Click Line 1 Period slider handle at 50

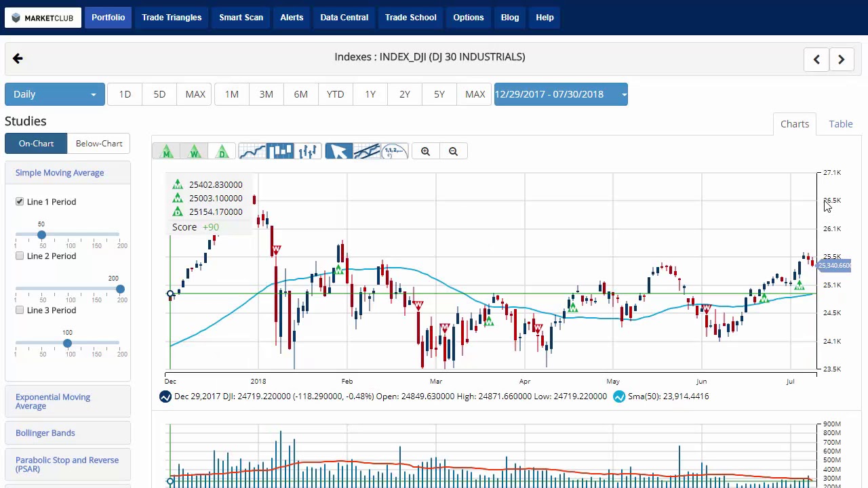(x=41, y=235)
